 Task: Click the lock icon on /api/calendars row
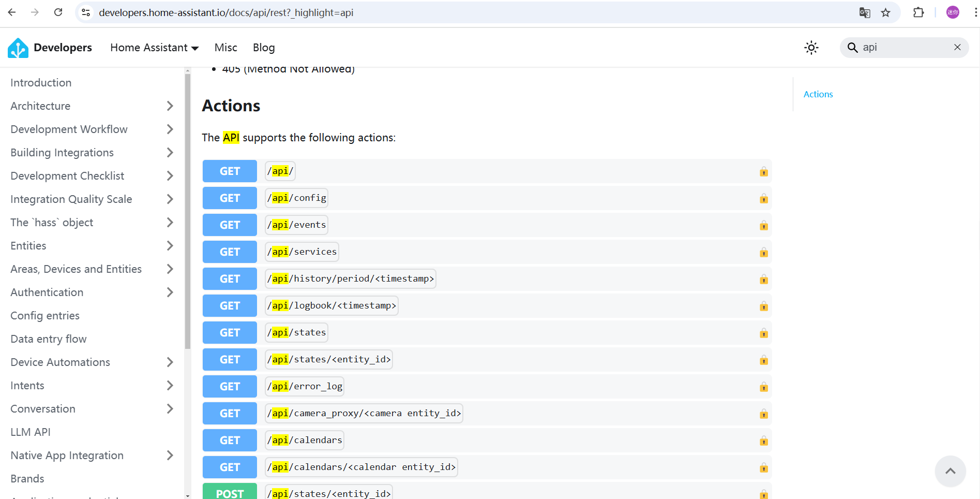coord(763,441)
